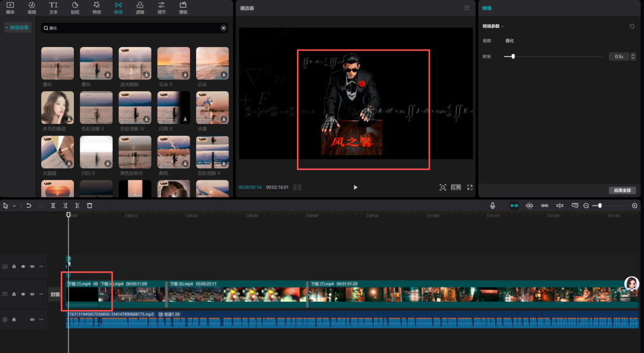Toggle the main track magnet snapping
This screenshot has height=353, width=644.
(514, 205)
